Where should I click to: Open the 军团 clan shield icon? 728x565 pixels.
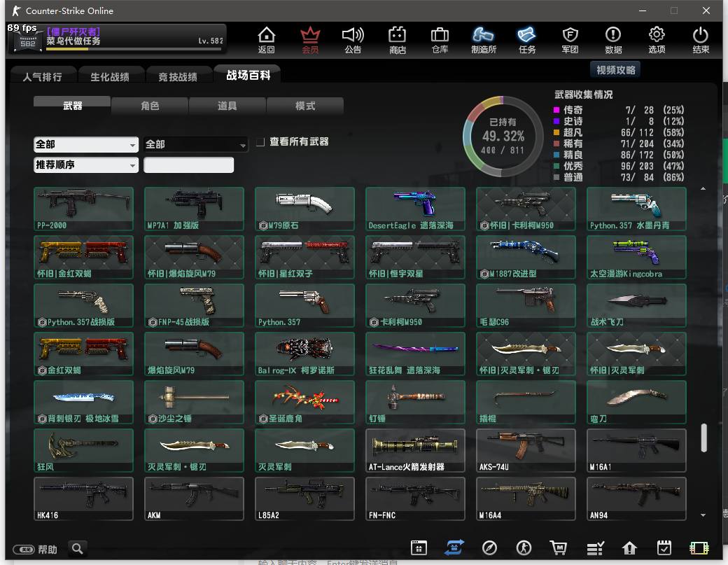point(570,40)
